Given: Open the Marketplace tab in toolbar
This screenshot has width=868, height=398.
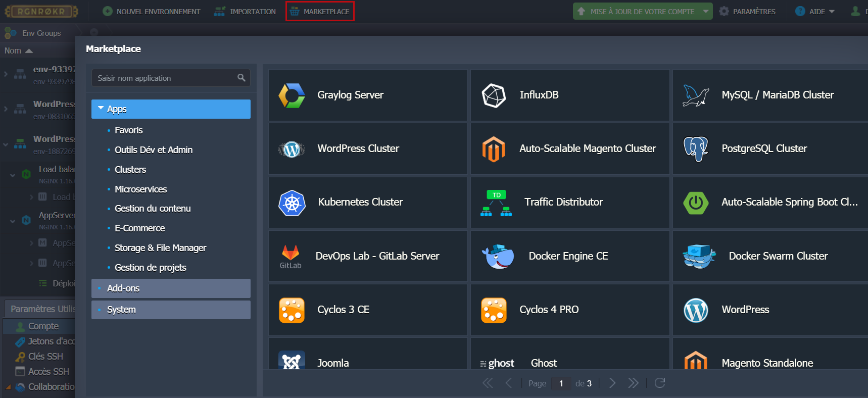Looking at the screenshot, I should [x=320, y=11].
